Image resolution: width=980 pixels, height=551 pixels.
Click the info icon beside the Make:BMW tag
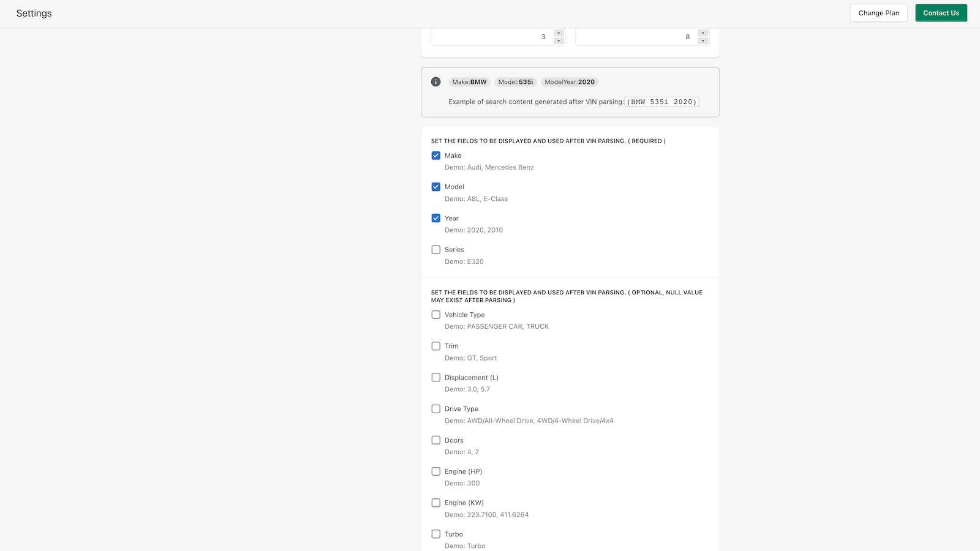click(x=435, y=82)
